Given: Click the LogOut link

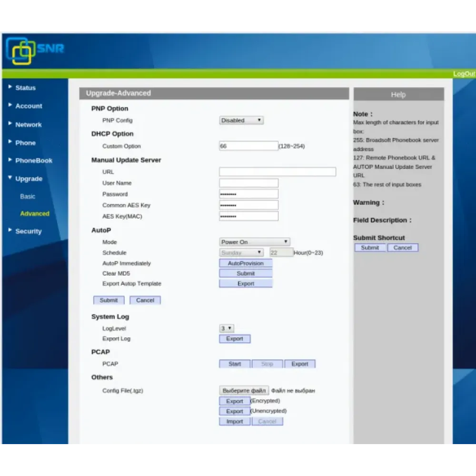Looking at the screenshot, I should click(464, 74).
